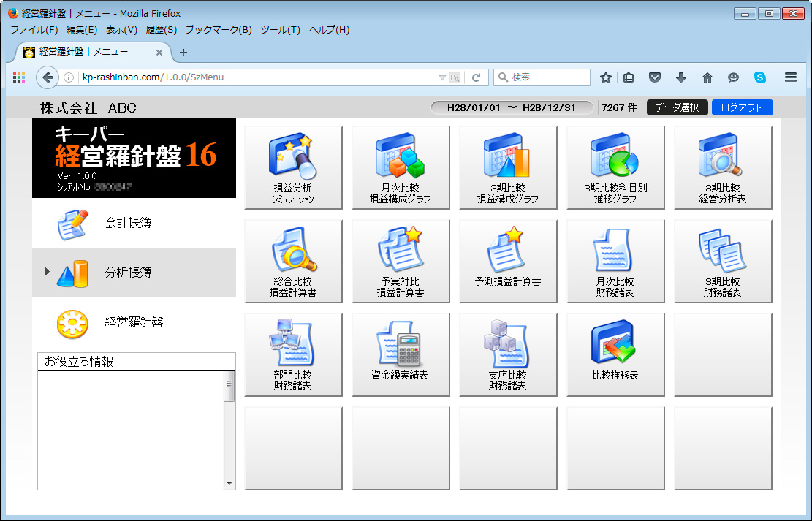812x521 pixels.
Task: Open 総合比較損益計算書 tile
Action: coord(293,261)
